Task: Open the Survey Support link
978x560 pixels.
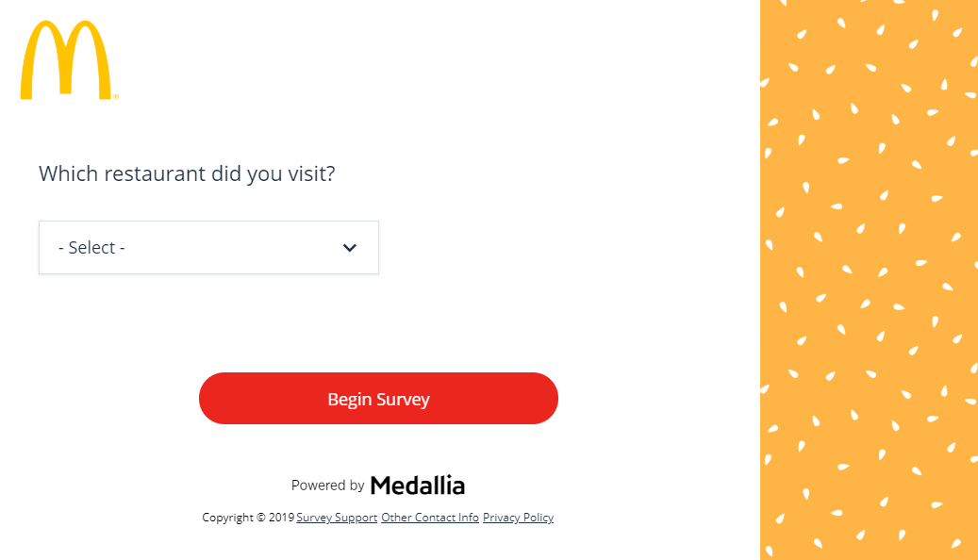Action: [x=337, y=517]
